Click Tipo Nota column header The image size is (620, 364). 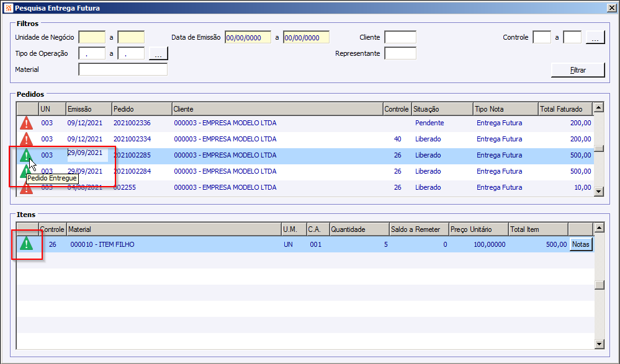tap(506, 109)
